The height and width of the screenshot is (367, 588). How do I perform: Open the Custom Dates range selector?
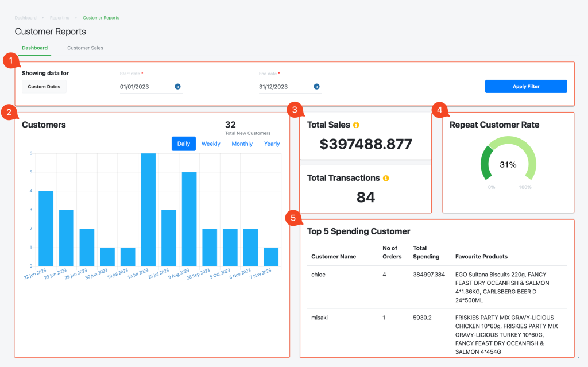(44, 86)
